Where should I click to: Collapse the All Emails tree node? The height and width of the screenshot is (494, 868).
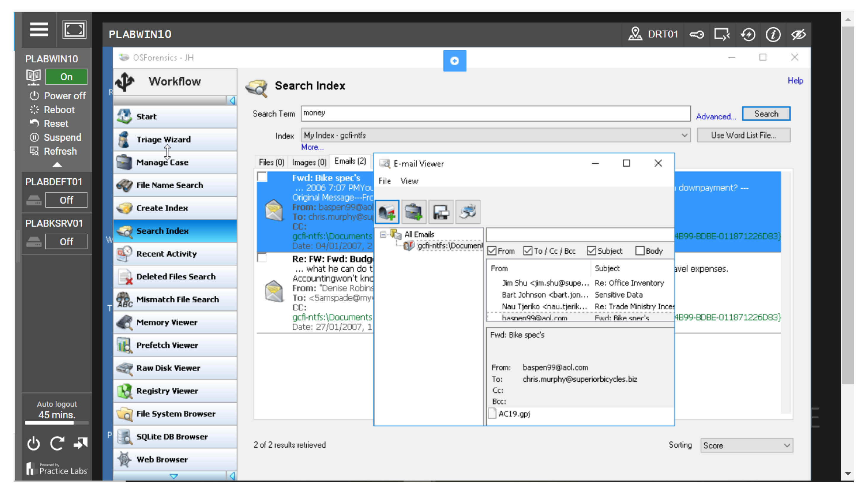[383, 235]
